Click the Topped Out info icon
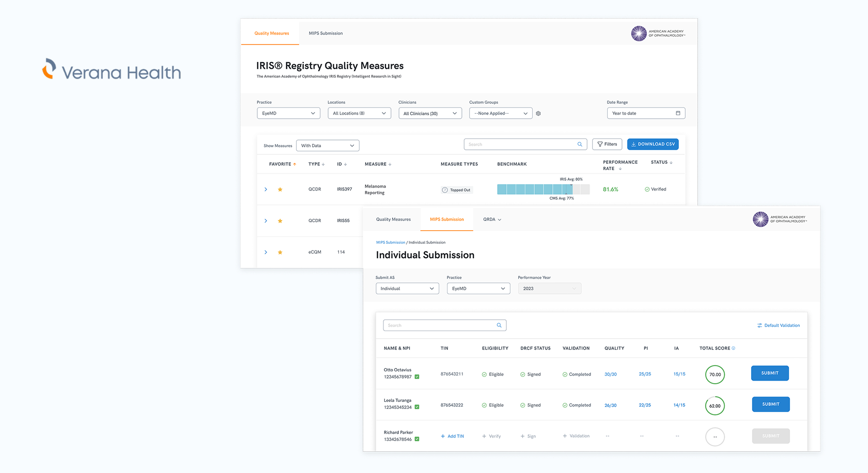 point(445,190)
